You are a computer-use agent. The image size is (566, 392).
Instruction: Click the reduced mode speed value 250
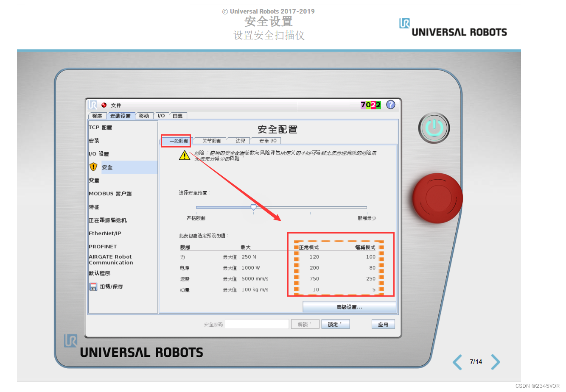point(371,279)
